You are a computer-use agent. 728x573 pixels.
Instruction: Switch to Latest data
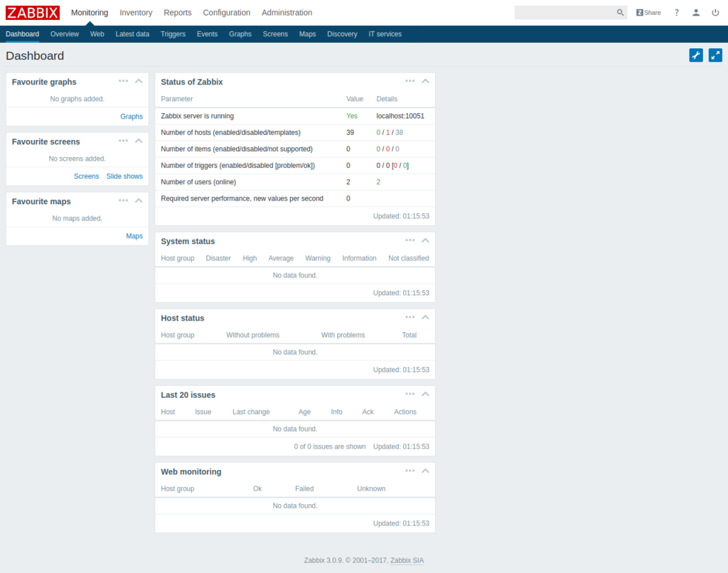pos(132,34)
